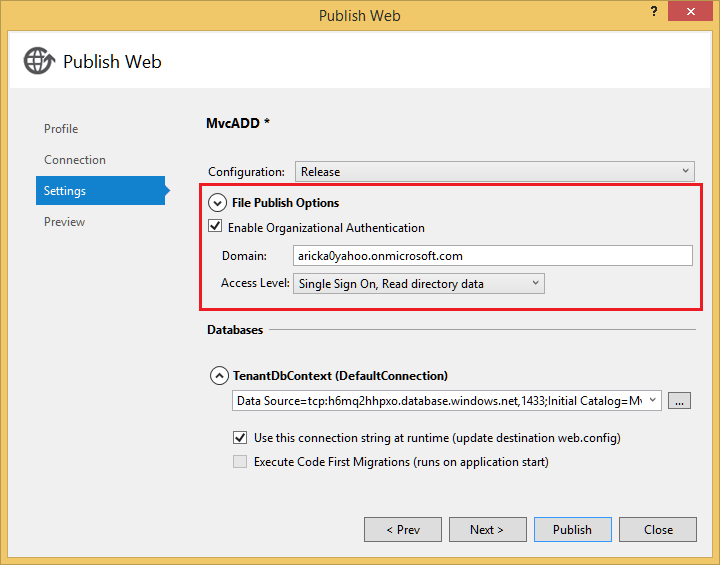The width and height of the screenshot is (720, 565).
Task: Click the Next button
Action: [x=487, y=529]
